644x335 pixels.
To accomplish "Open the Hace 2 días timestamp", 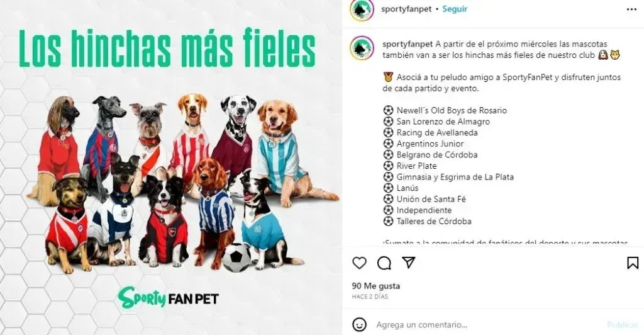I will 370,297.
